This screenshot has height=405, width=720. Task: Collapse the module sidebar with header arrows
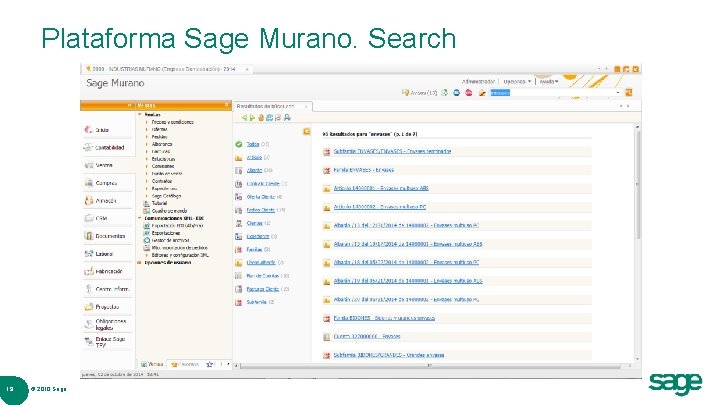[x=129, y=106]
